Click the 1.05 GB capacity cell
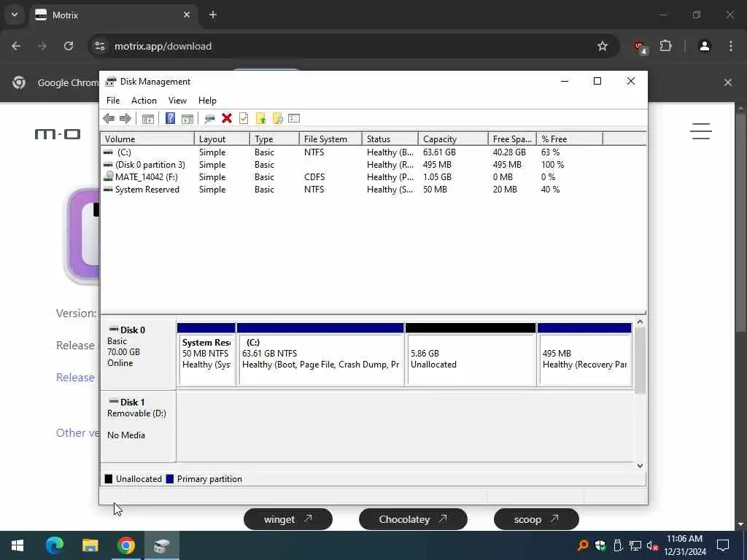Screen dimensions: 747x560 437,177
